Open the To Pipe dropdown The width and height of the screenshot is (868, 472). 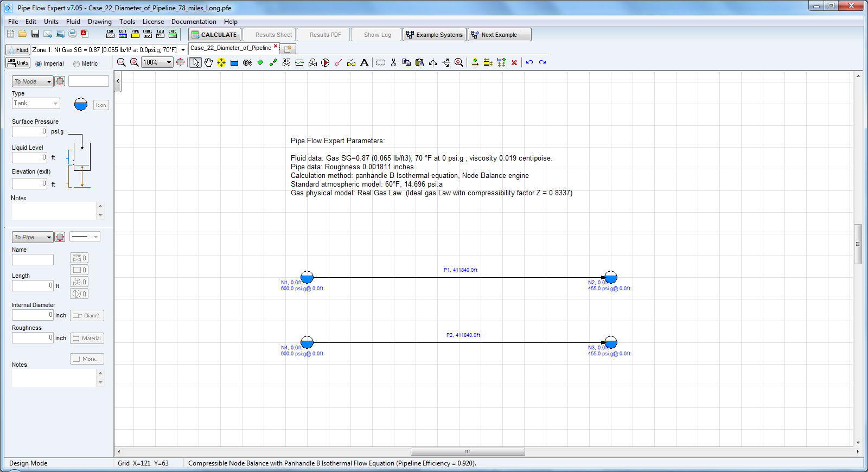33,237
